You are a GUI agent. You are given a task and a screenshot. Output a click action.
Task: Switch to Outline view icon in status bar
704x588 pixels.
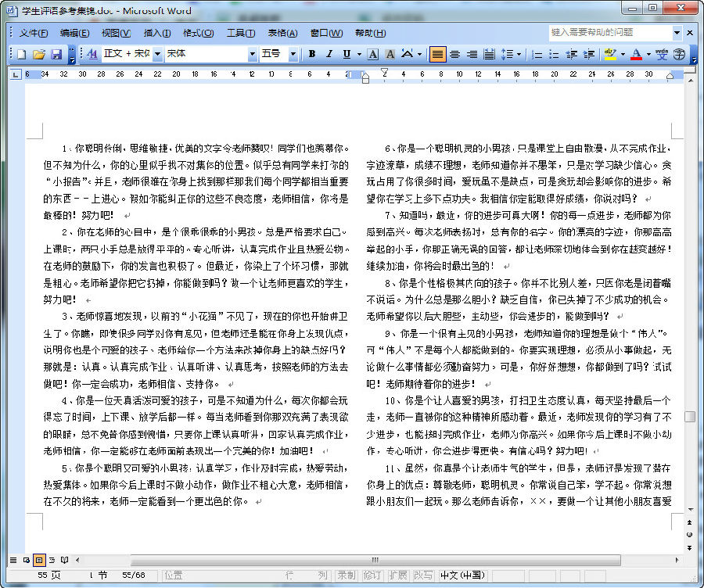pos(52,560)
